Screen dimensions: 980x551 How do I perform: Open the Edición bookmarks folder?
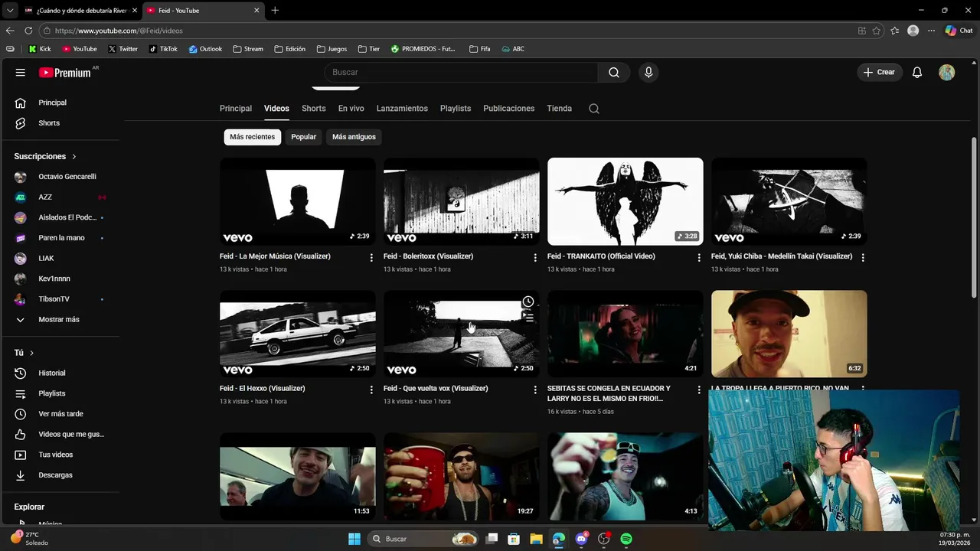pyautogui.click(x=289, y=49)
